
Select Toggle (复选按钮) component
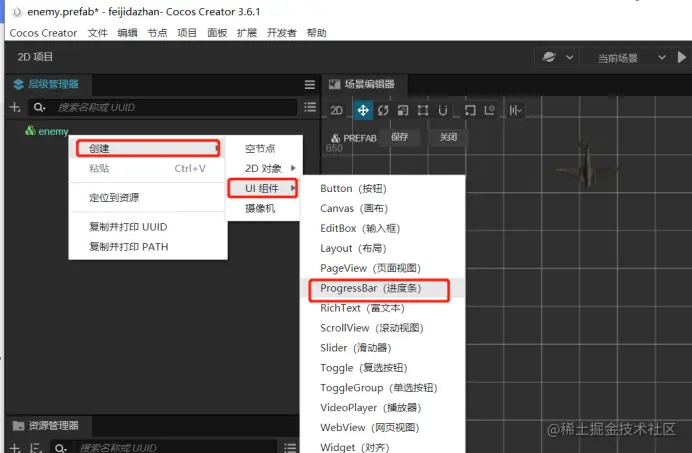tap(382, 368)
